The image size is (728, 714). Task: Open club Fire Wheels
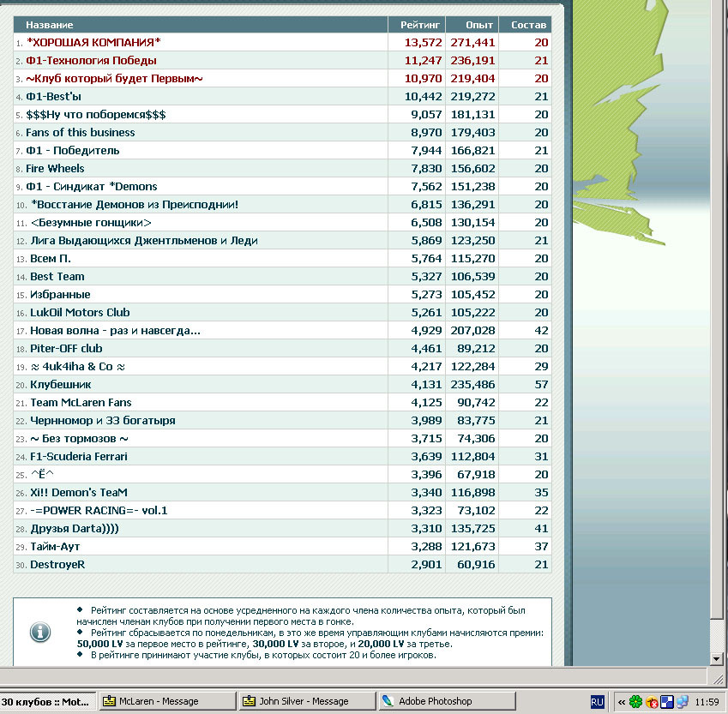point(55,169)
